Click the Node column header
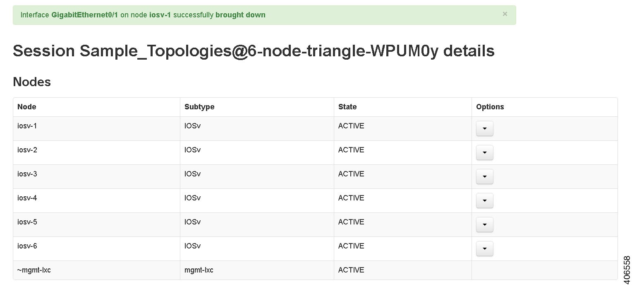 (27, 107)
